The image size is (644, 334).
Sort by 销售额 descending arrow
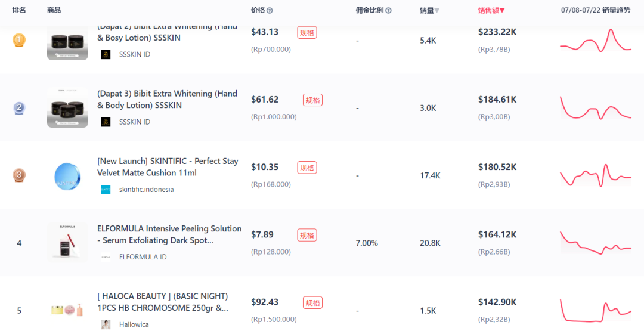(x=502, y=11)
